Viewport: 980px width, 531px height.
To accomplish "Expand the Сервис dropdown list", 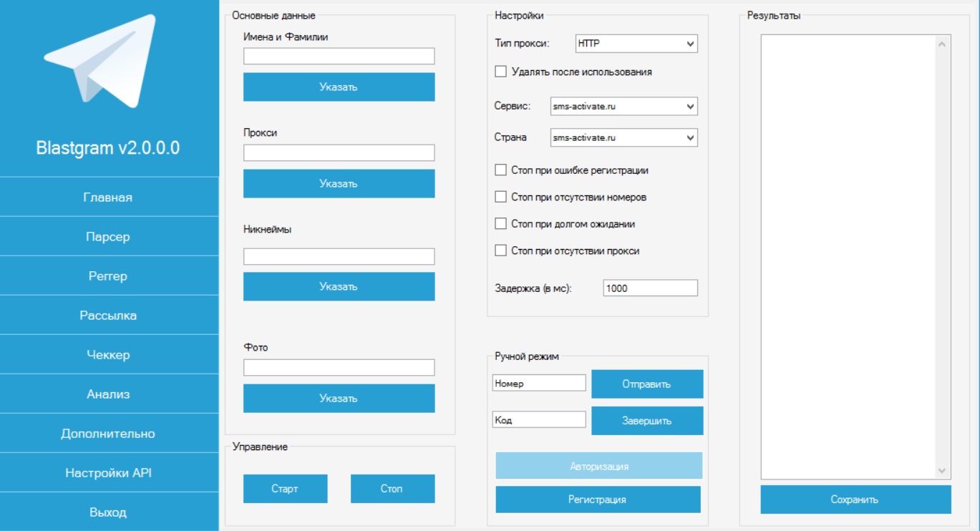I will point(624,107).
